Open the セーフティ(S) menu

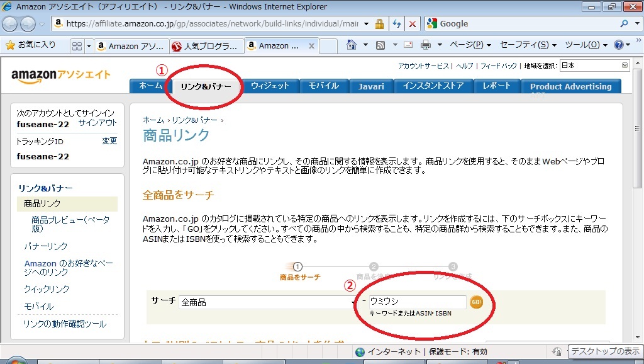tap(528, 45)
